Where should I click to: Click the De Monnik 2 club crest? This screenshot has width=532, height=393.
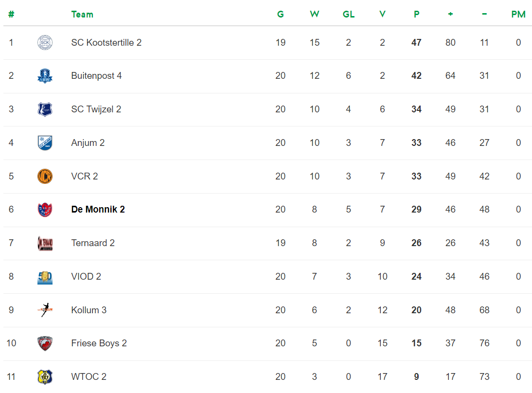[x=45, y=210]
